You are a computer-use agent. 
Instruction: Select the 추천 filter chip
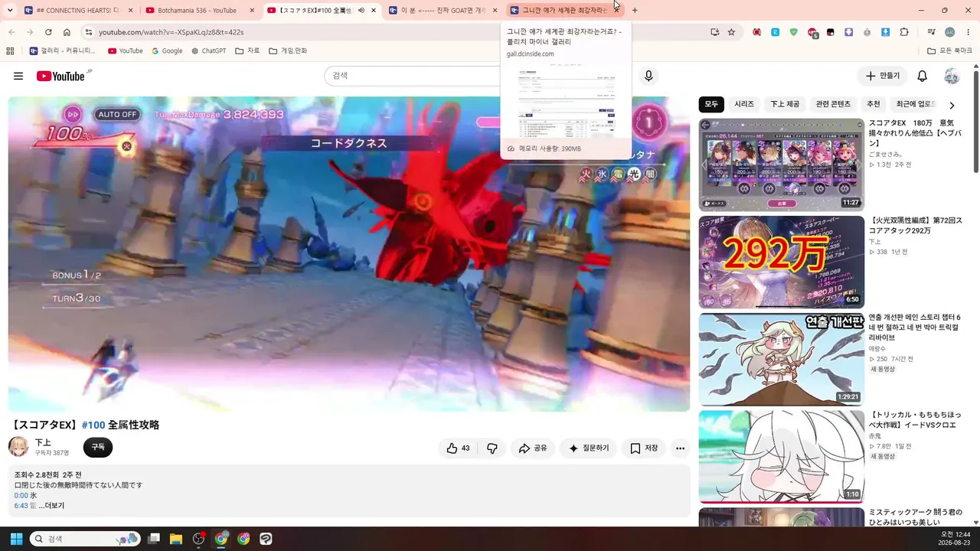874,104
